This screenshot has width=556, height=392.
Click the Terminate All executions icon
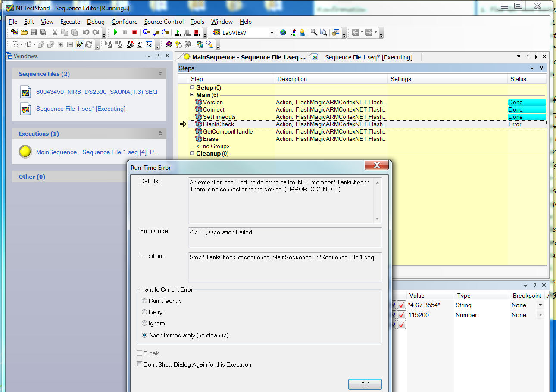click(197, 32)
